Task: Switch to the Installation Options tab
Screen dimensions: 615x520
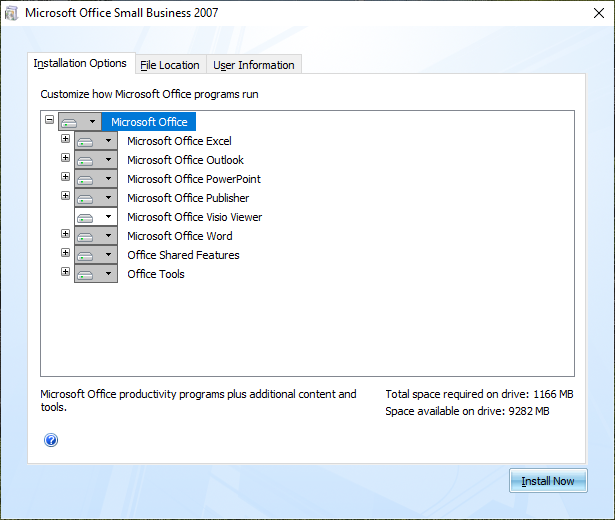Action: click(81, 63)
